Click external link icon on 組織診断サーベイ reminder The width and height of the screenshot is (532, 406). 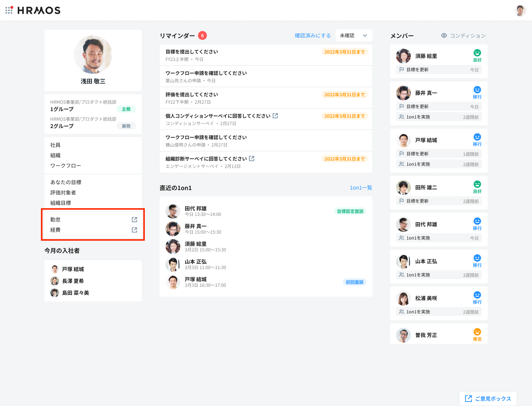point(252,159)
